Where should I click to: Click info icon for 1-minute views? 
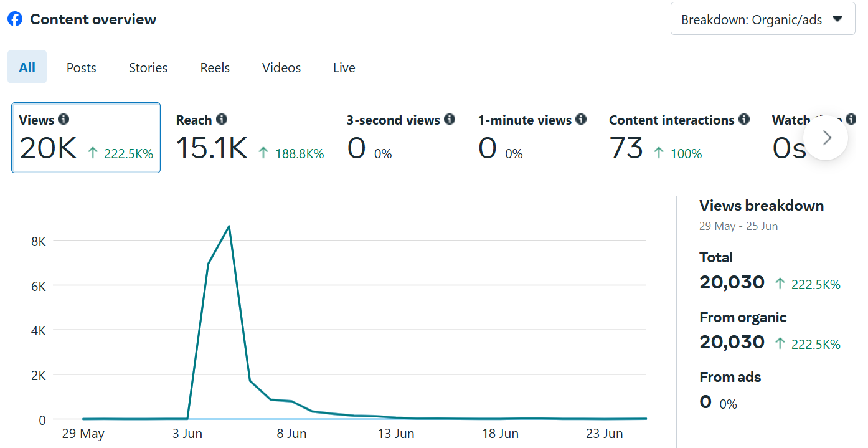(581, 120)
